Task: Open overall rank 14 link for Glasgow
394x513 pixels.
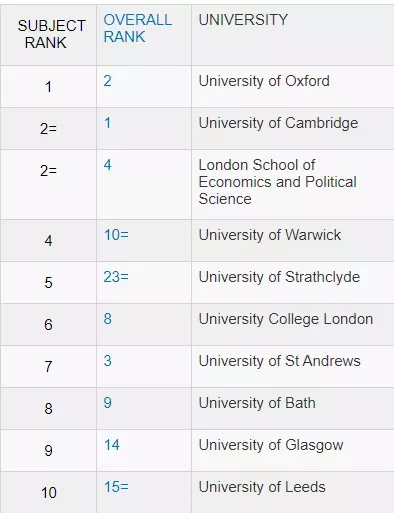Action: (112, 445)
